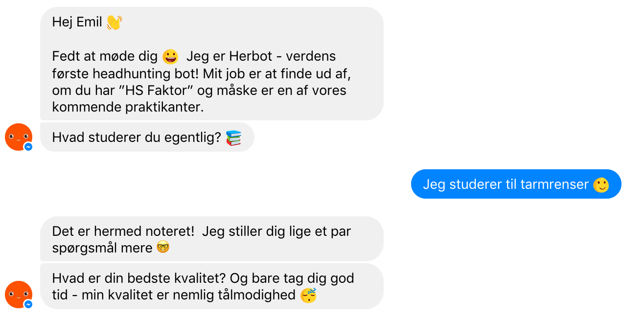
Task: Click the Messenger badge on the lower avatar
Action: (28, 304)
